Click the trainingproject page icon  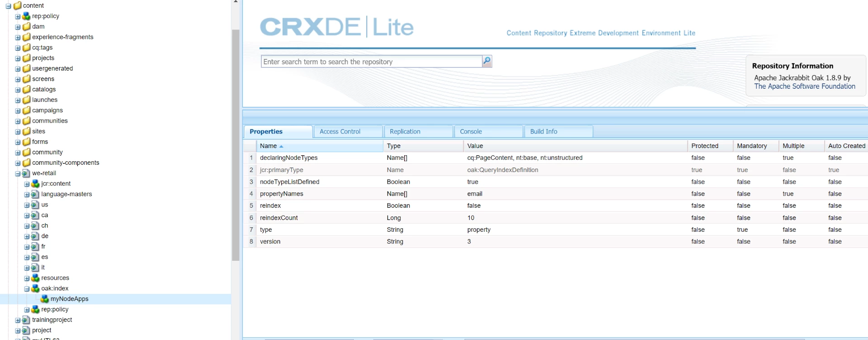(x=26, y=320)
